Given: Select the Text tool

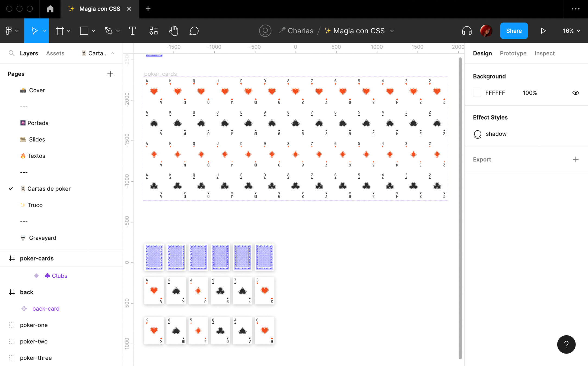Looking at the screenshot, I should (x=132, y=31).
